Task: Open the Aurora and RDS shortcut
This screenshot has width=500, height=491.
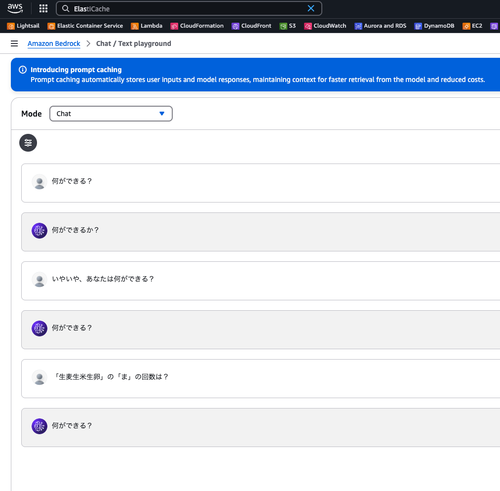Action: (380, 26)
